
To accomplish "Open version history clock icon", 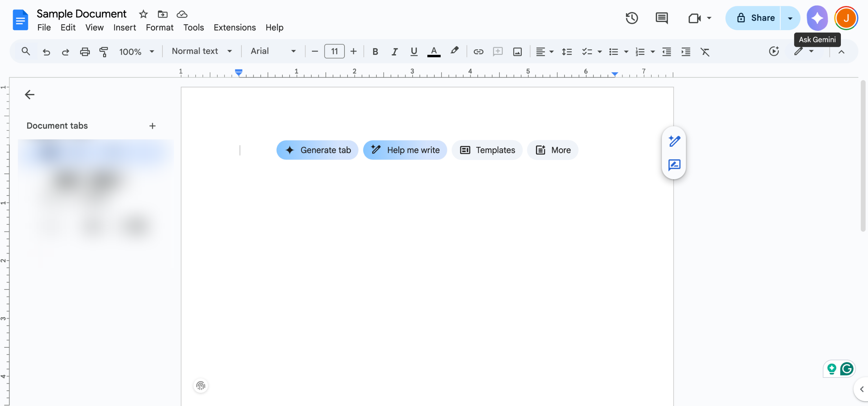I will pyautogui.click(x=632, y=18).
